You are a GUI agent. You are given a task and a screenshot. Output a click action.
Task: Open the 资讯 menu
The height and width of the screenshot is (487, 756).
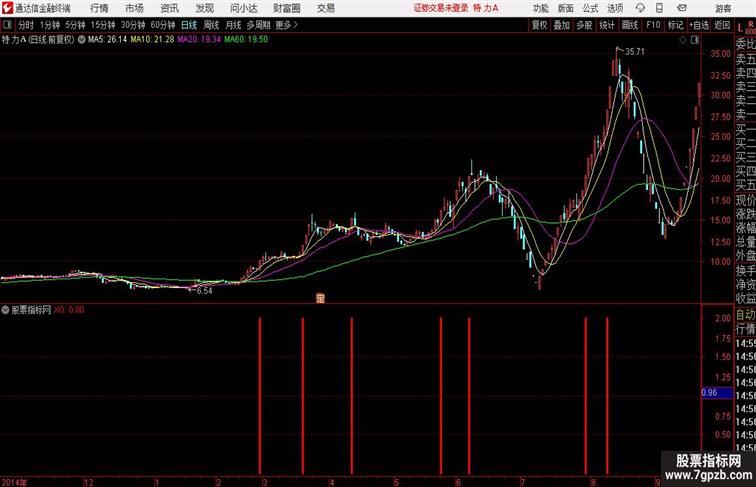[x=170, y=8]
